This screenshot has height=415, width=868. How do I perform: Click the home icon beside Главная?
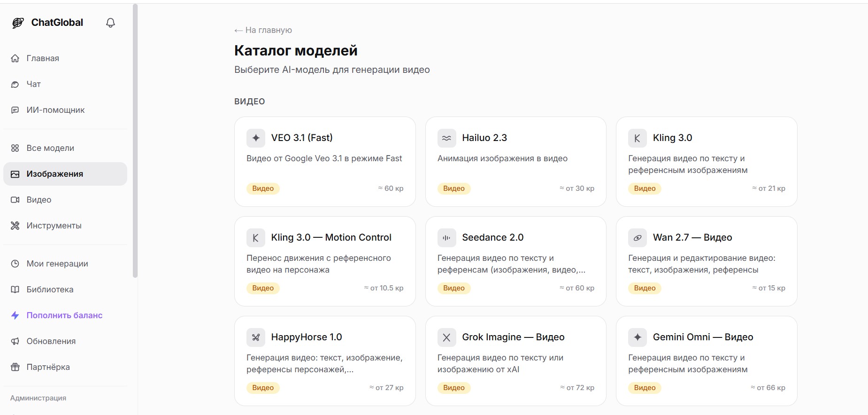click(15, 58)
